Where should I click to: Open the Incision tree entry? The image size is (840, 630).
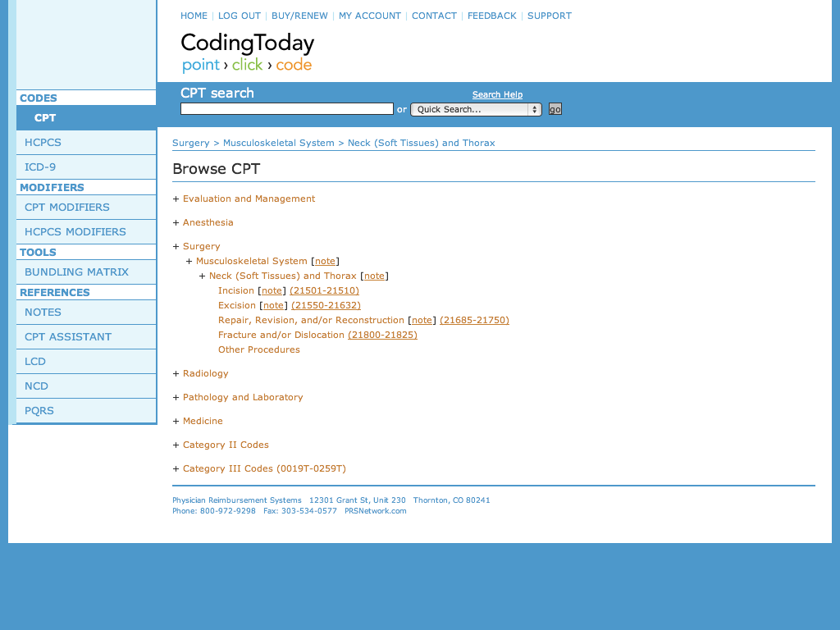(x=235, y=291)
